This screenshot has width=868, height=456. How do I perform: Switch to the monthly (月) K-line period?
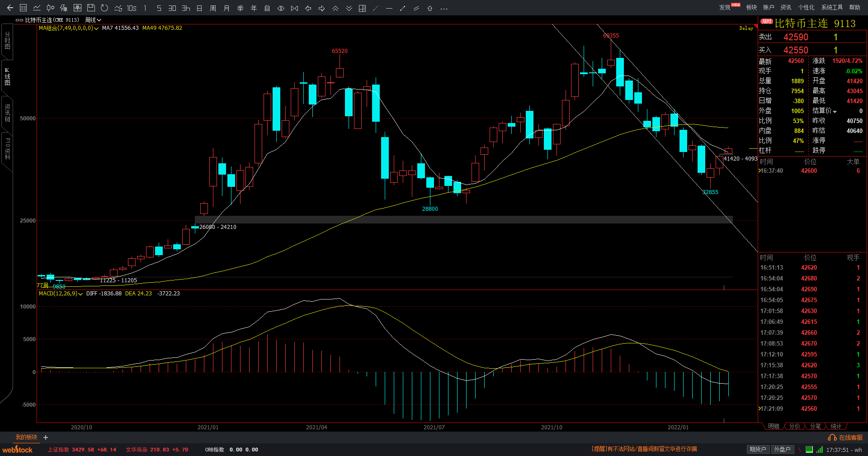pyautogui.click(x=226, y=8)
